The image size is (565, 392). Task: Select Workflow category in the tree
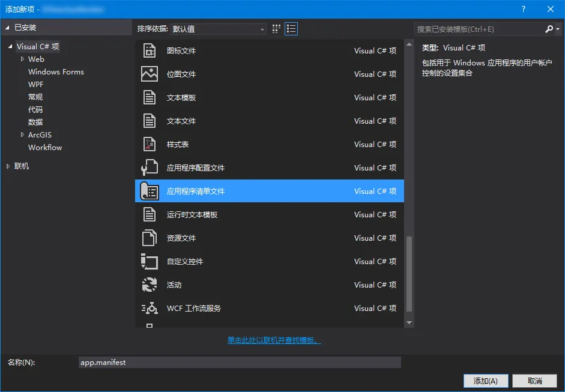click(45, 147)
